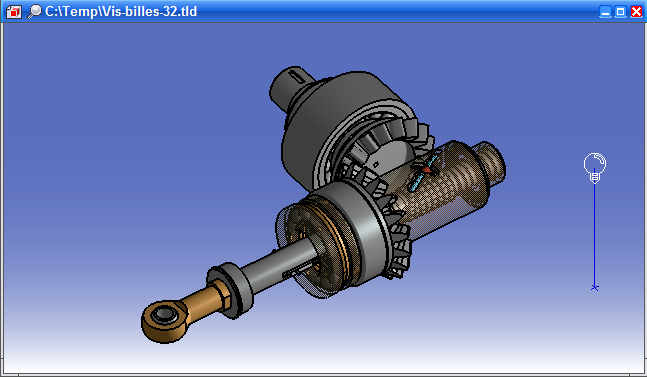
Task: Select the light bulb light source icon
Action: click(x=595, y=167)
